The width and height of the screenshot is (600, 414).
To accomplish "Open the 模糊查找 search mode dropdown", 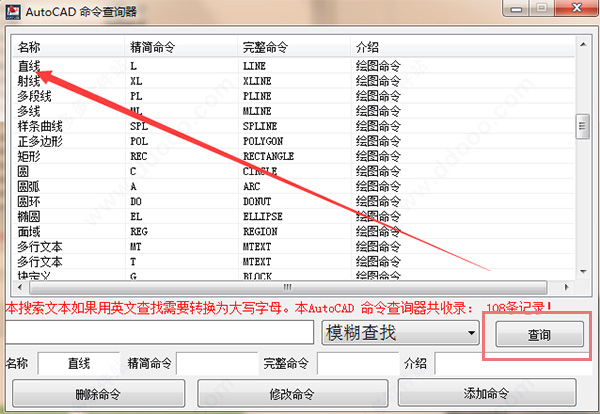I will (400, 333).
